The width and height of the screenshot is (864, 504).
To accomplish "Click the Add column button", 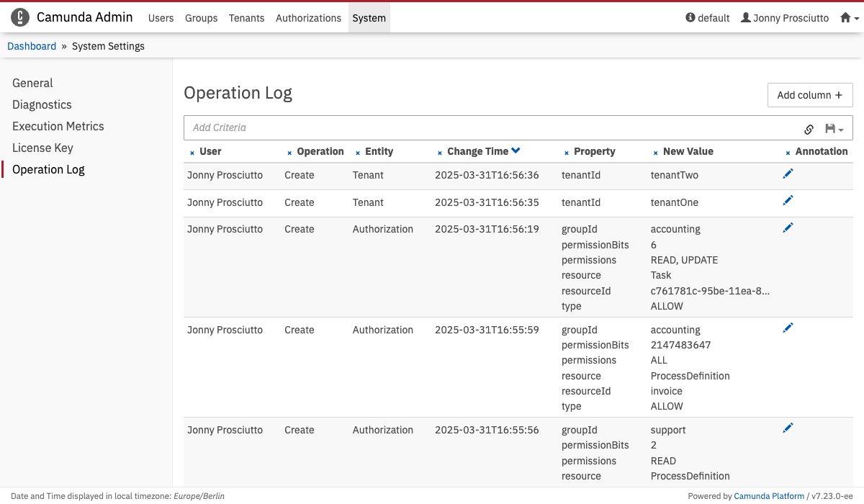I will 809,95.
